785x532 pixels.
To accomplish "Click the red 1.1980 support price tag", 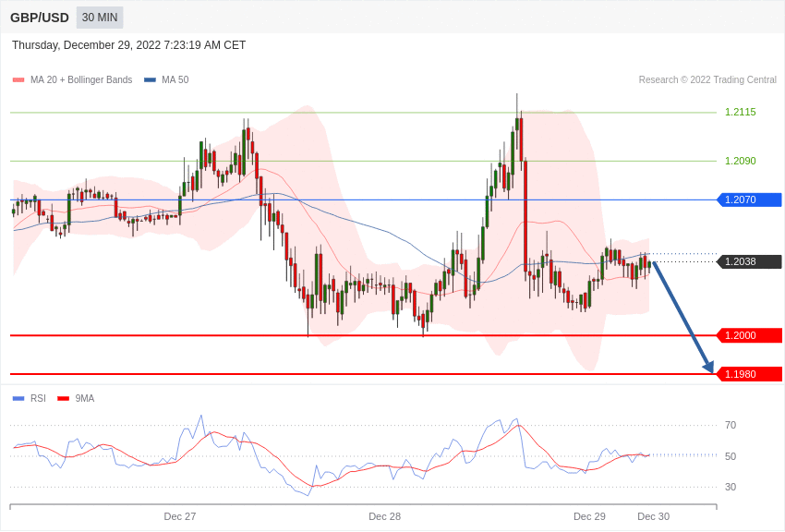I will tap(750, 374).
